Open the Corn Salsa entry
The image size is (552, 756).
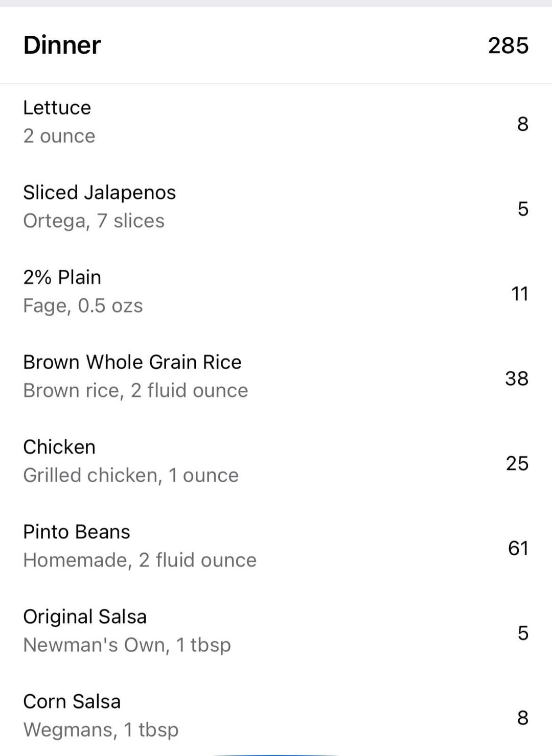tap(276, 715)
